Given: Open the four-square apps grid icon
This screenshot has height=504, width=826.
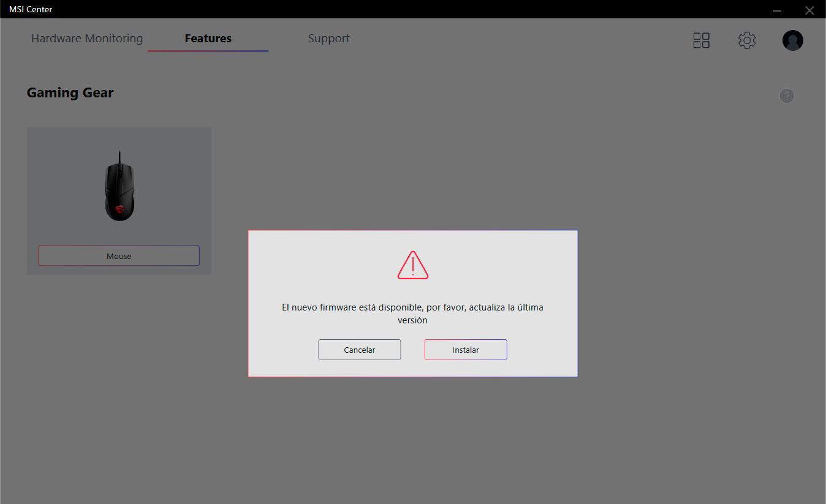Looking at the screenshot, I should 701,40.
